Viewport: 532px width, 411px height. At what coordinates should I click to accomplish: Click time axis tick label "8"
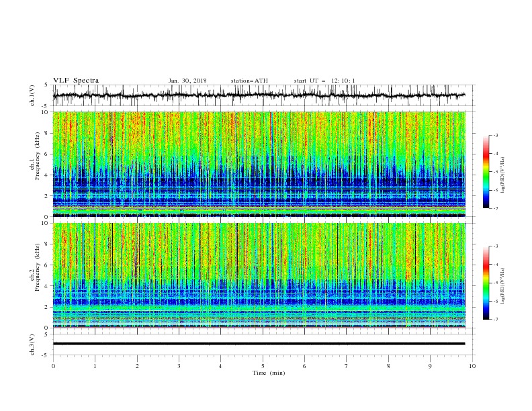click(388, 366)
